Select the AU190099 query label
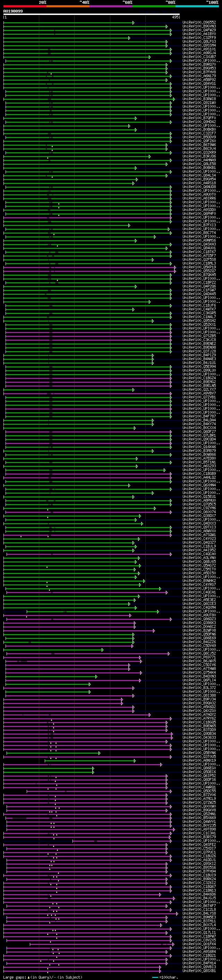 click(13, 11)
